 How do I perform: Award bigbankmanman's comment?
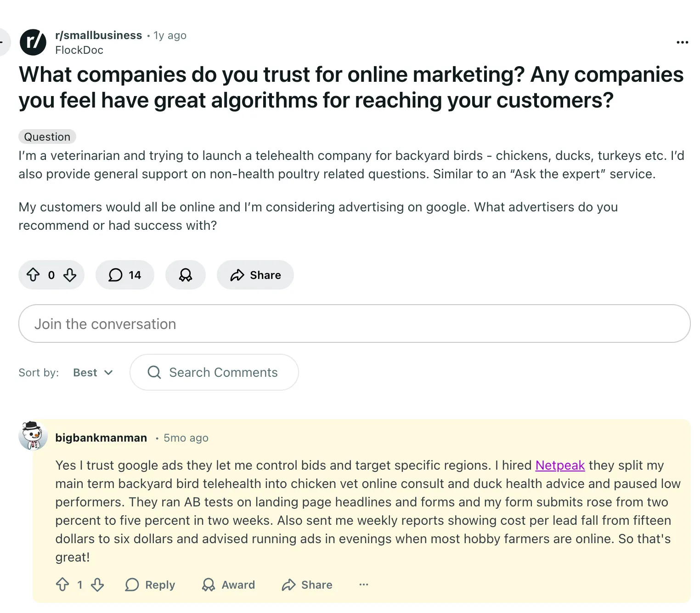click(228, 585)
